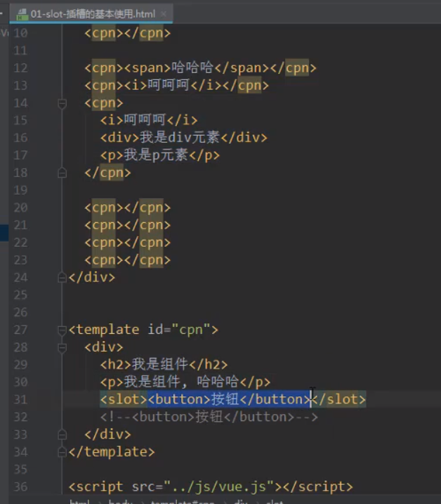Select the 01-slot HTML file tab
The height and width of the screenshot is (504, 441).
click(91, 14)
